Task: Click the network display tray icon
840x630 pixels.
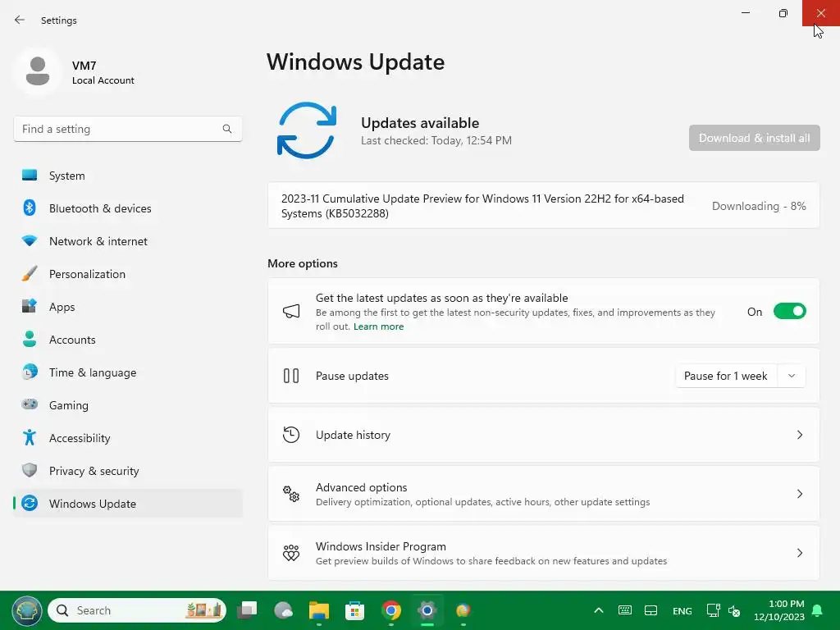Action: click(713, 610)
